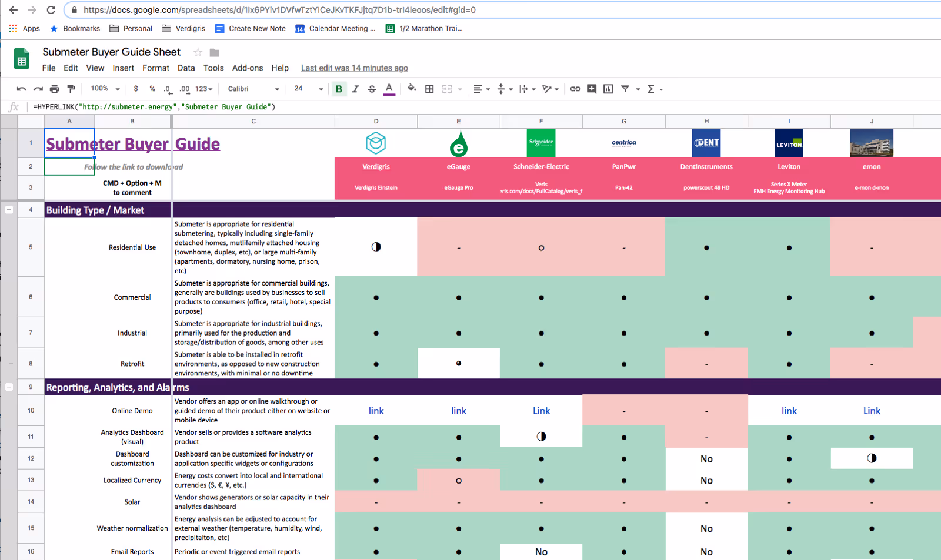The height and width of the screenshot is (560, 941).
Task: Collapse the Building Type / Market row group
Action: [9, 210]
